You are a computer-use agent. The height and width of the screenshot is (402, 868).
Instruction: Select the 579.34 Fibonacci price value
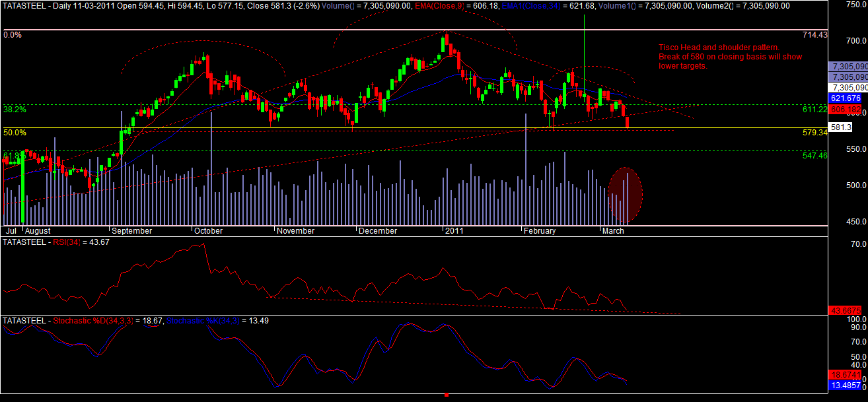(x=815, y=133)
